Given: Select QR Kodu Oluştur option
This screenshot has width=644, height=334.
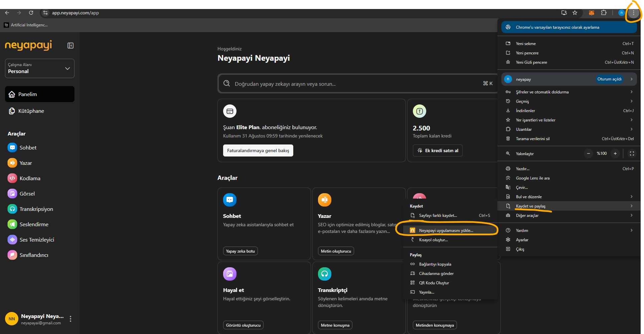Looking at the screenshot, I should click(x=450, y=283).
